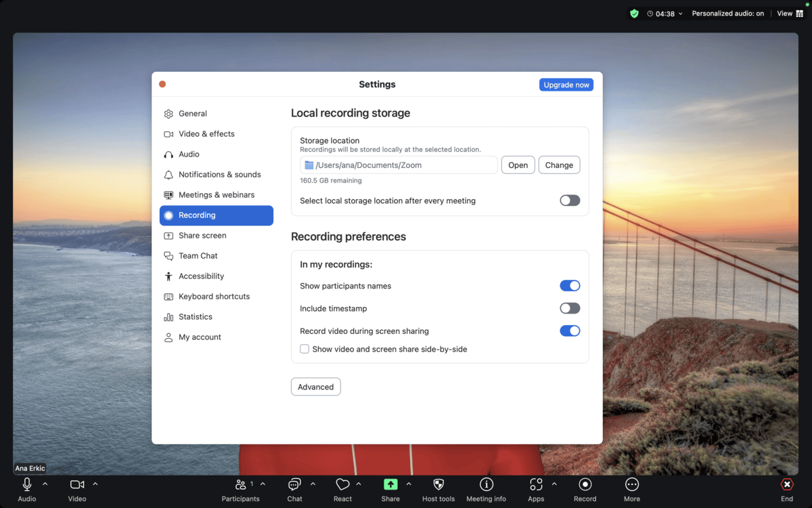The width and height of the screenshot is (812, 508).
Task: Open the View layout menu
Action: [789, 14]
